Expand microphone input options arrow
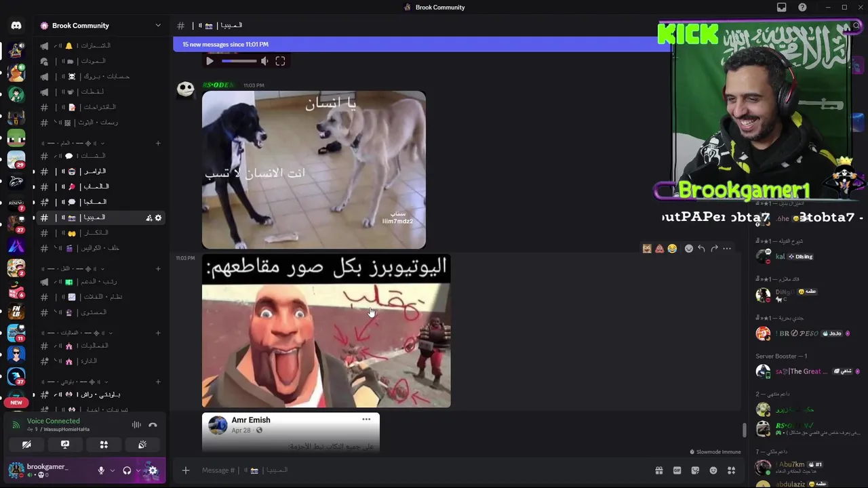The height and width of the screenshot is (488, 868). pyautogui.click(x=113, y=470)
